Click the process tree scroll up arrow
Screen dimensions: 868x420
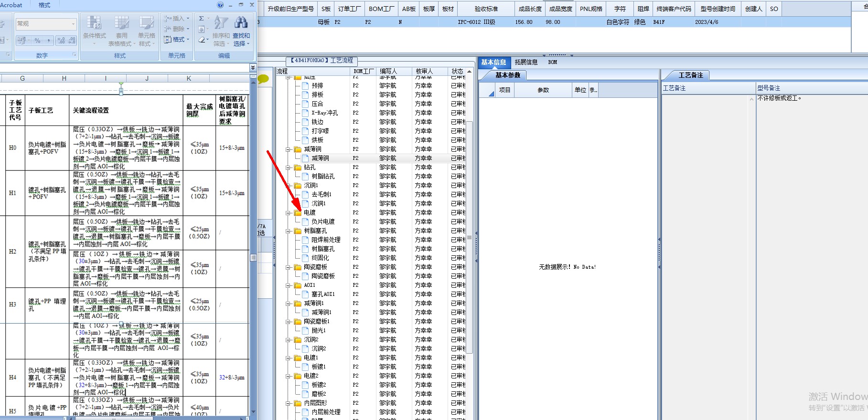[470, 72]
